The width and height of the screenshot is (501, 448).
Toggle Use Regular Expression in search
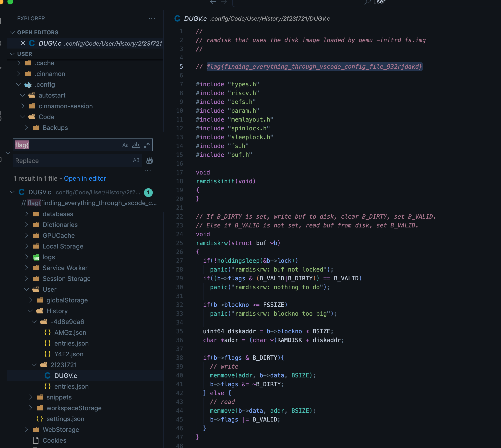147,145
